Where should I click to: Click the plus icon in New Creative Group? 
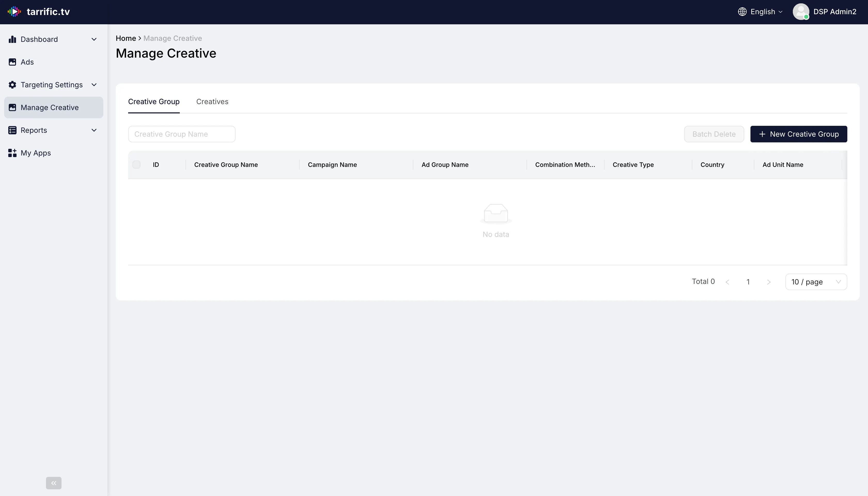[x=762, y=134]
